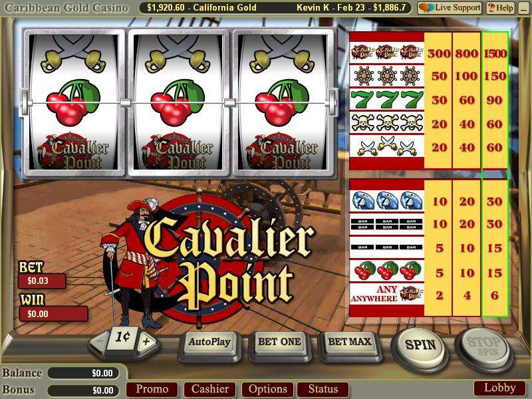Click the crossed swords on middle reel
Viewport: 532px width, 399px height.
pos(178,54)
